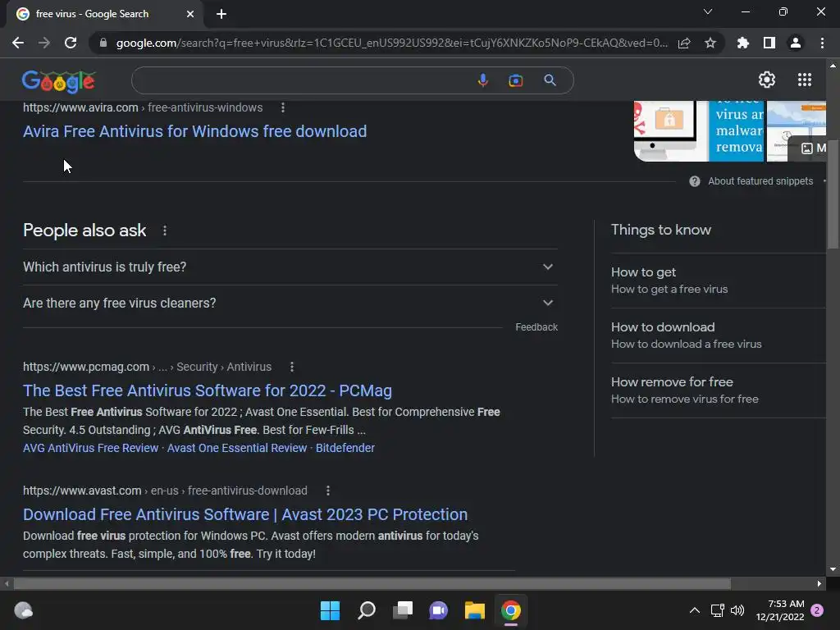Click the magnifier search button
The height and width of the screenshot is (630, 840).
[550, 80]
